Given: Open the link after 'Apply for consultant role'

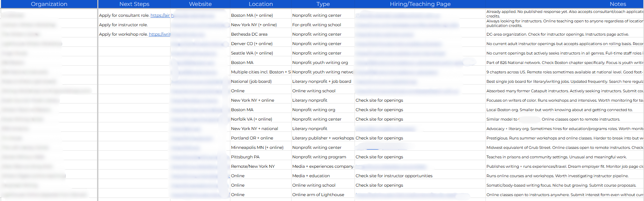Looking at the screenshot, I should point(160,15).
